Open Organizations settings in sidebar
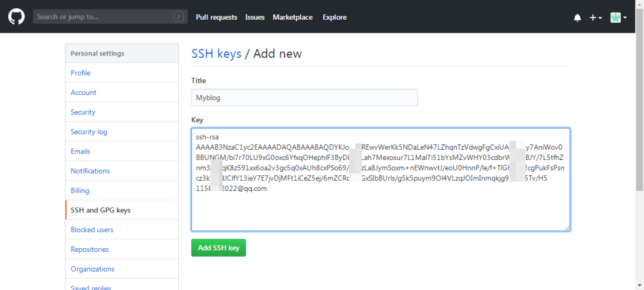Screen dimensions: 644x290 (x=122, y=269)
